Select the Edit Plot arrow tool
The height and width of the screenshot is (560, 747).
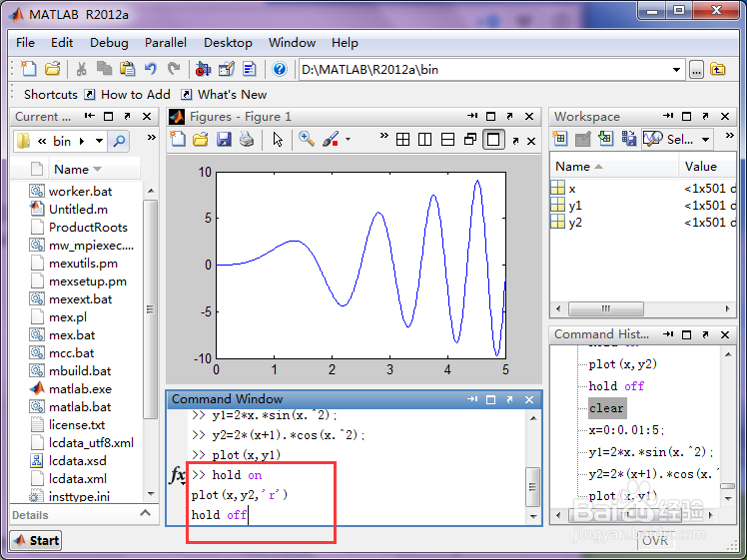tap(278, 140)
